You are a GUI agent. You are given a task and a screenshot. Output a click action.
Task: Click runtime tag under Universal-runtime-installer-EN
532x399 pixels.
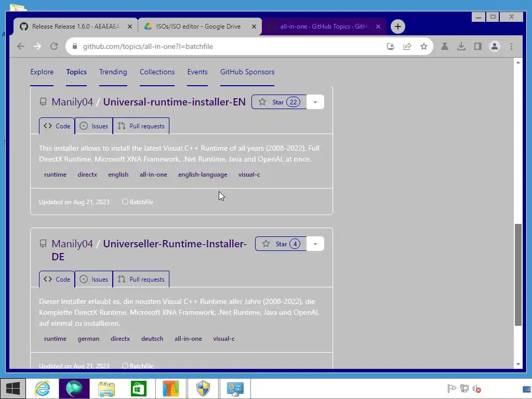[55, 175]
